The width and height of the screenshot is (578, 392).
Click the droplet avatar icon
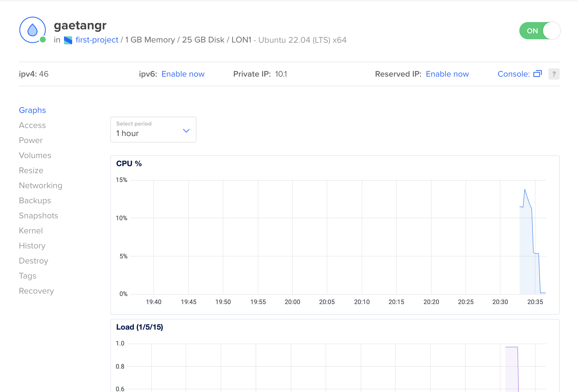33,30
